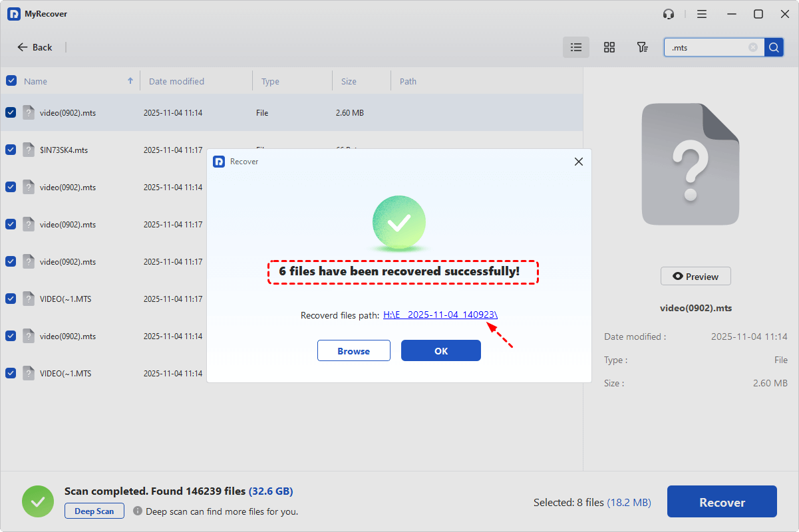Click the Type column header

click(x=270, y=81)
